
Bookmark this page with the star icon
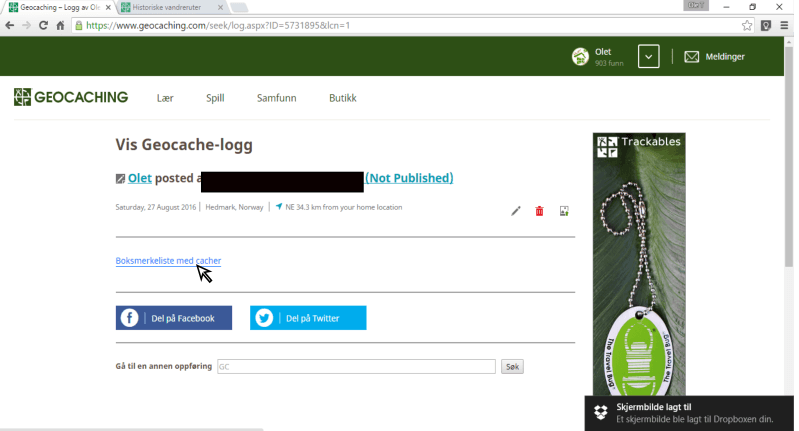click(747, 25)
